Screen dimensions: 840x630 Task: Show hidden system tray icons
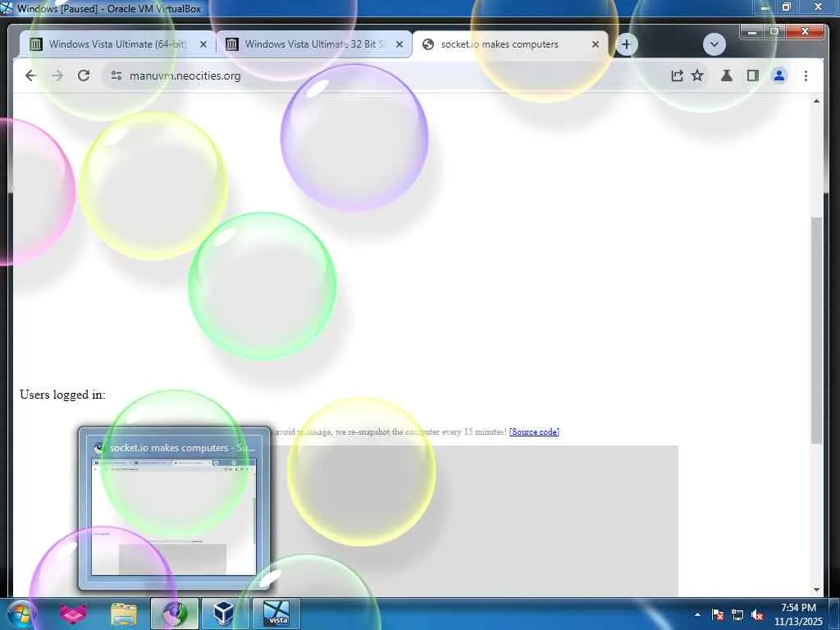click(697, 614)
